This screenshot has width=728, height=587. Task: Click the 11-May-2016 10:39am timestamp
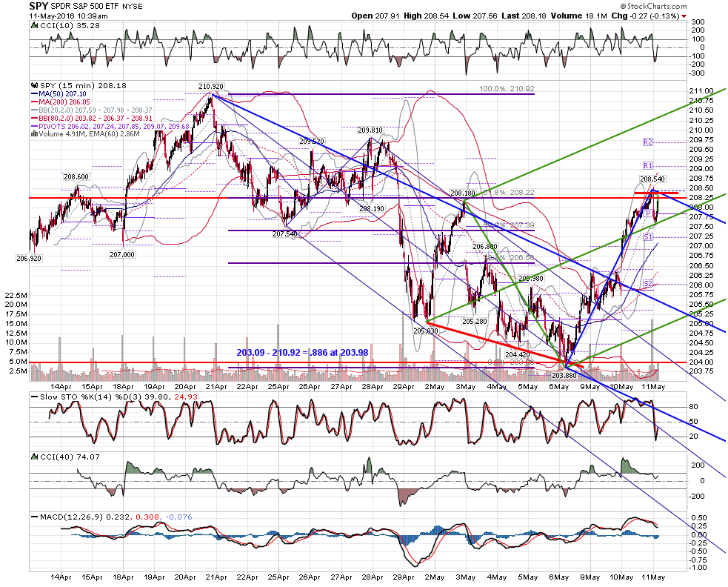69,16
